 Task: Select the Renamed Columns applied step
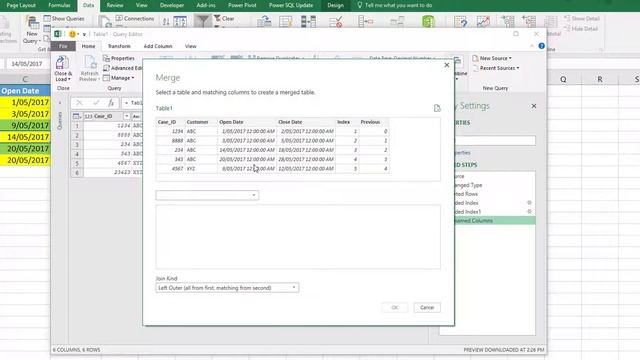coord(494,220)
